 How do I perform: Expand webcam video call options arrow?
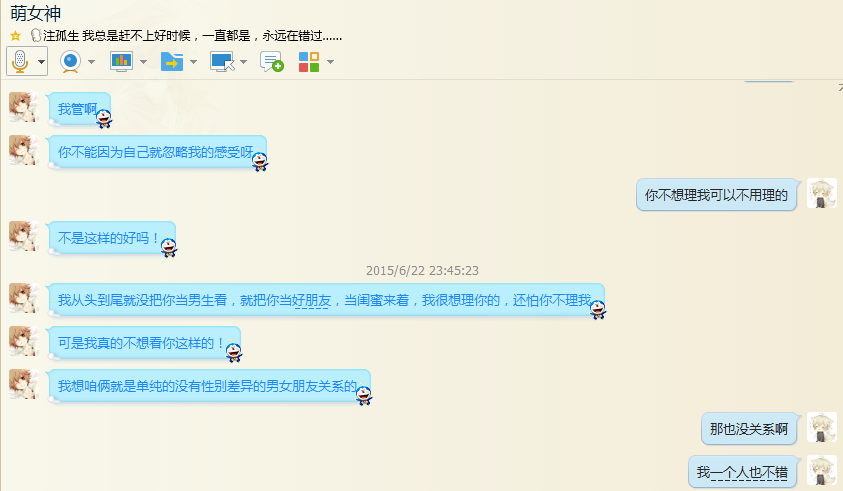click(91, 62)
